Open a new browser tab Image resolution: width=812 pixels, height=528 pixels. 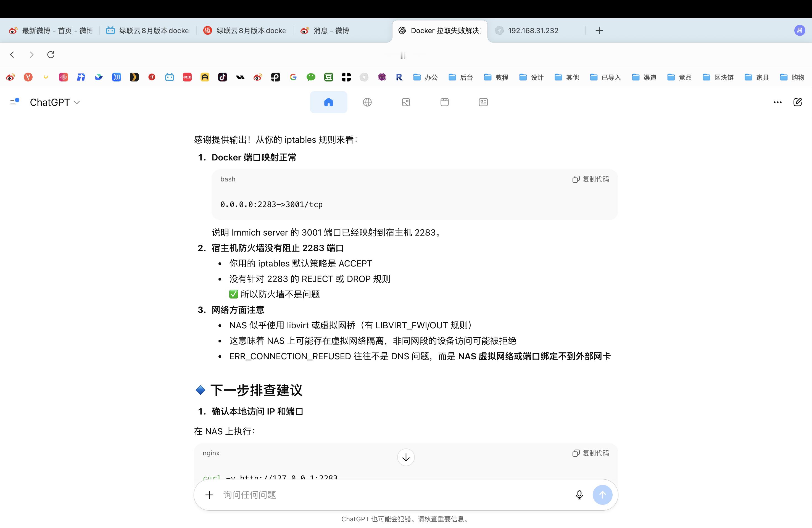pos(599,31)
